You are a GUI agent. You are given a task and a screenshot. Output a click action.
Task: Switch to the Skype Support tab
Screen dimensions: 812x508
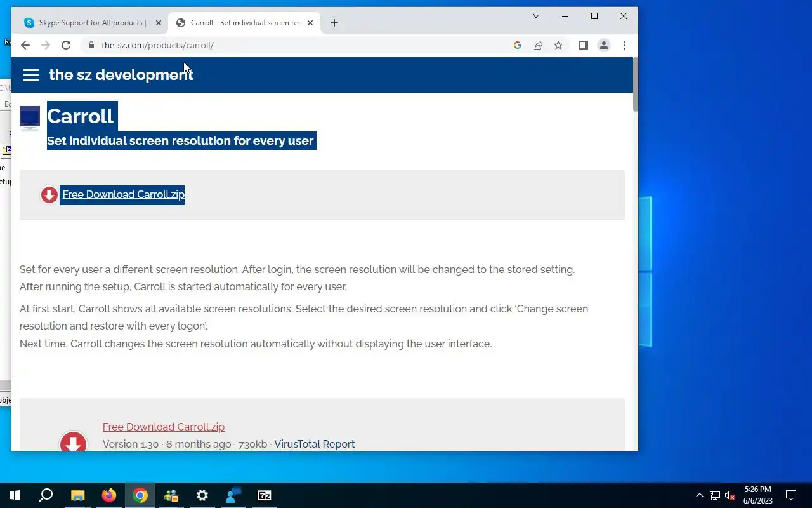[93, 23]
